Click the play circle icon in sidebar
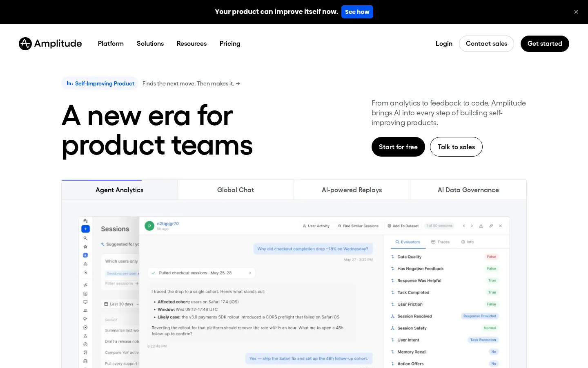 [85, 328]
